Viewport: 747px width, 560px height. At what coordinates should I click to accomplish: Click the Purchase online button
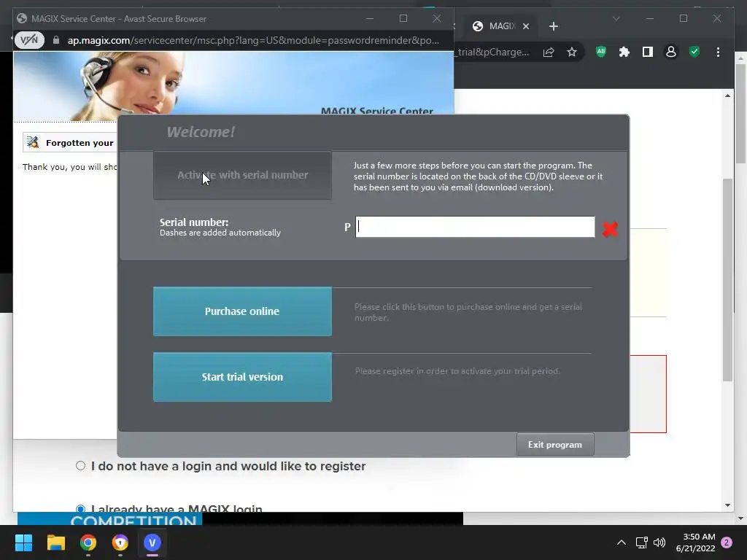pos(242,311)
